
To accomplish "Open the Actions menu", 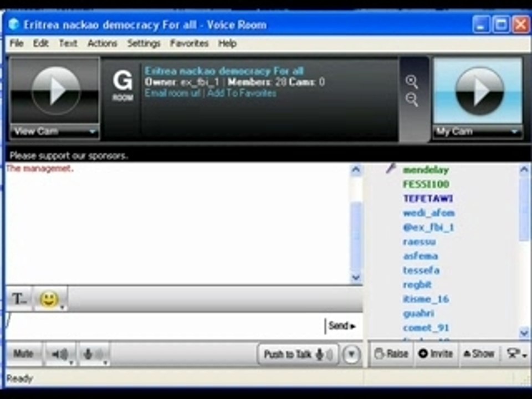I will [x=102, y=43].
